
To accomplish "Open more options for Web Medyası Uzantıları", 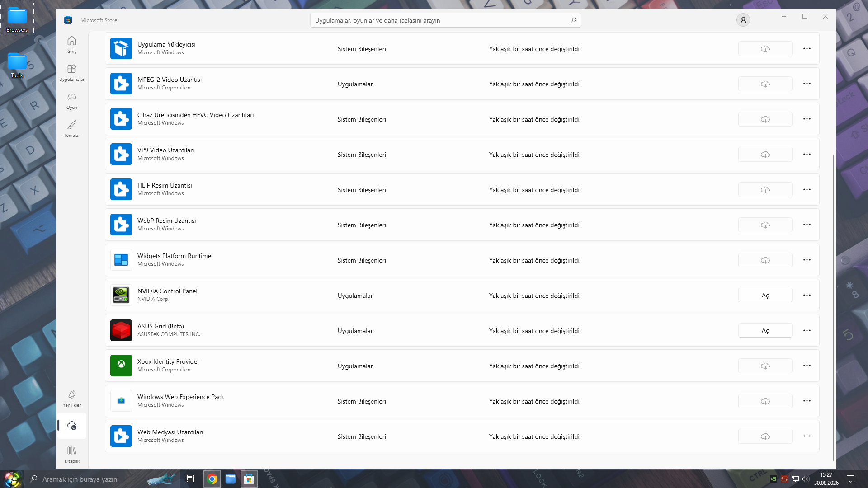I will (x=807, y=436).
